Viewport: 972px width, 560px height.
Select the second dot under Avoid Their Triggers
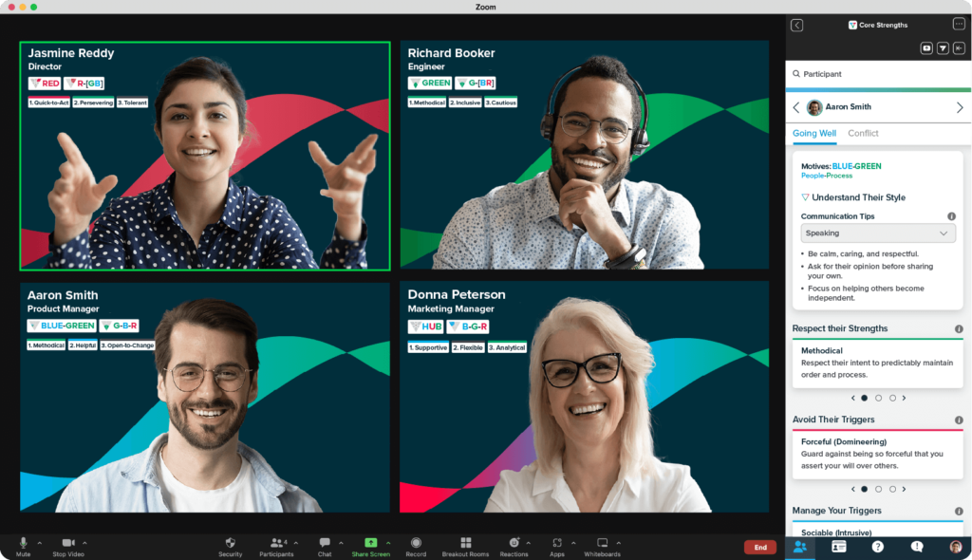[878, 490]
